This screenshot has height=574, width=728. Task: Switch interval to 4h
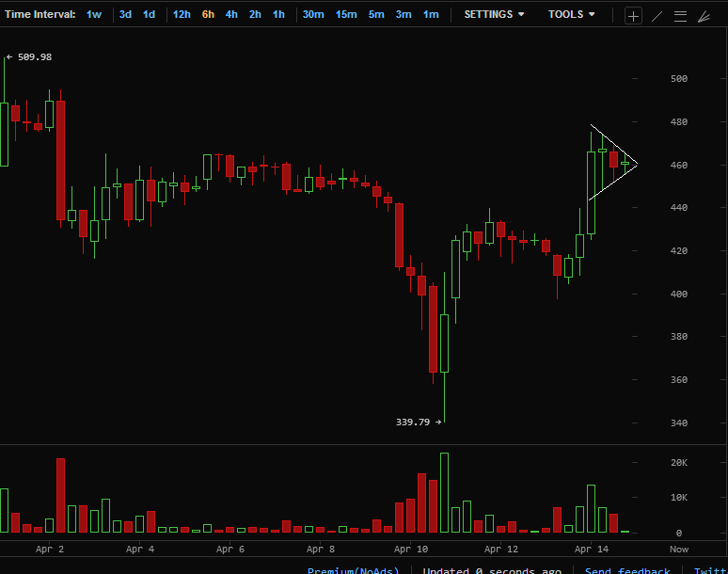(231, 14)
